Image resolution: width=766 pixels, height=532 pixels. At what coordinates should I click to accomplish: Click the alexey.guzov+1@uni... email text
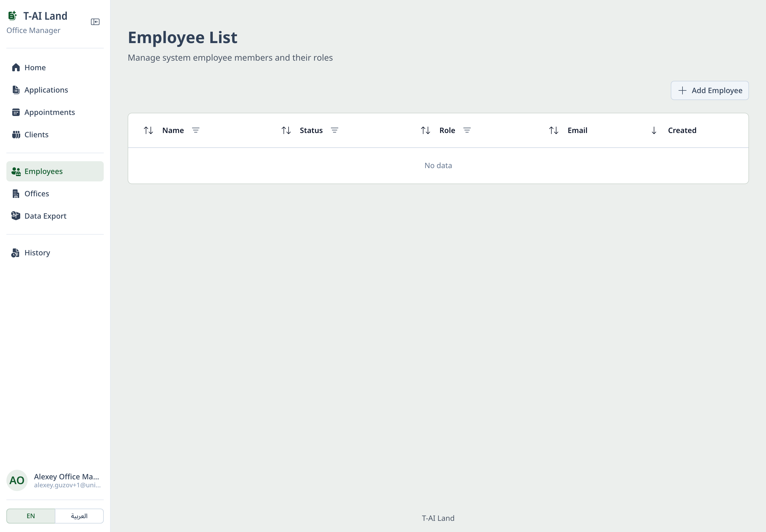pos(67,485)
